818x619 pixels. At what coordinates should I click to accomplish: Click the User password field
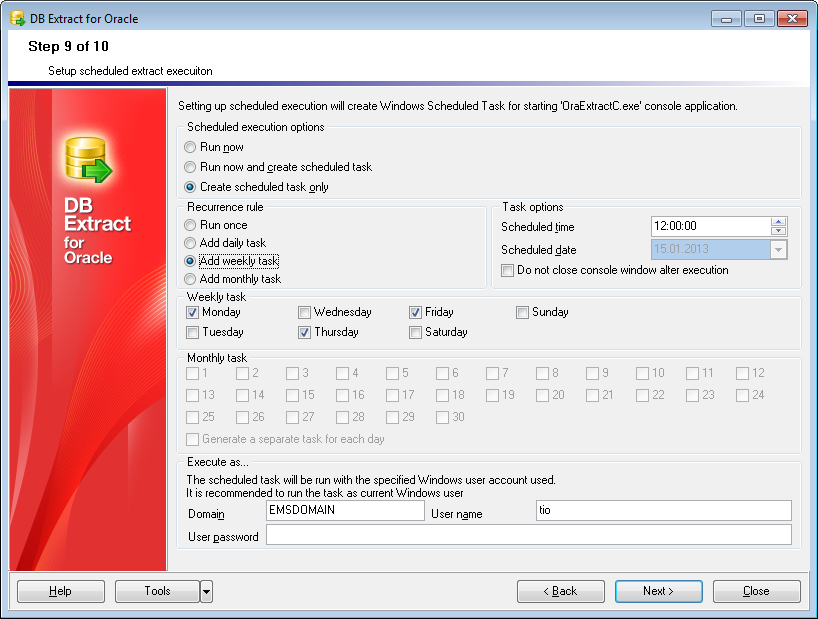click(x=529, y=535)
